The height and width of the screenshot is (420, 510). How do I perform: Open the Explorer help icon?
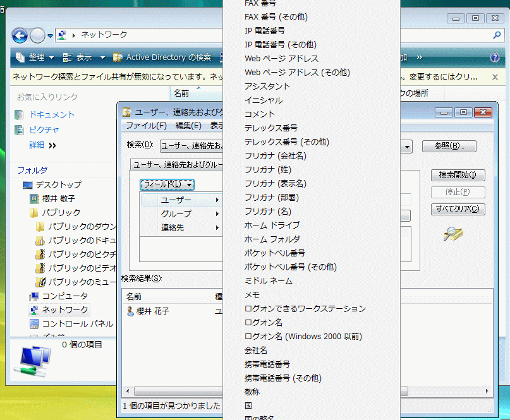495,57
